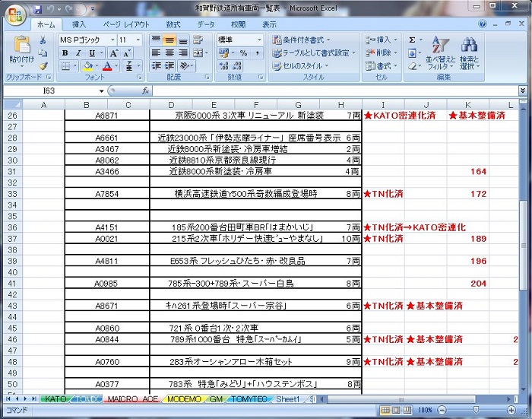Open Name Box dropdown arrow
The width and height of the screenshot is (532, 419).
tap(101, 91)
